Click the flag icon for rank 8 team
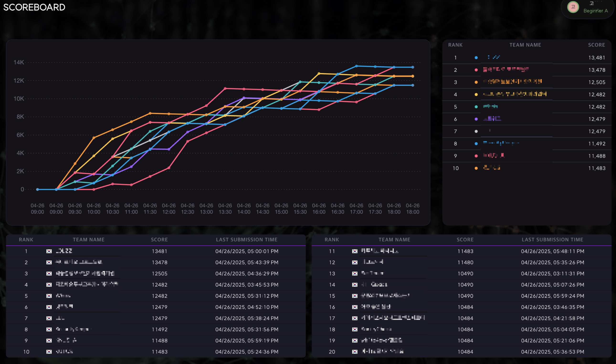Image resolution: width=616 pixels, height=364 pixels. [x=49, y=329]
